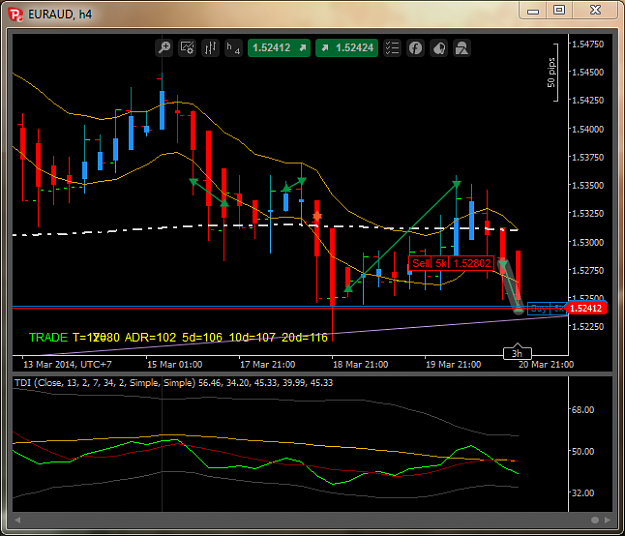Click the round scrollbar thumb handle
This screenshot has width=625, height=536.
[x=595, y=520]
